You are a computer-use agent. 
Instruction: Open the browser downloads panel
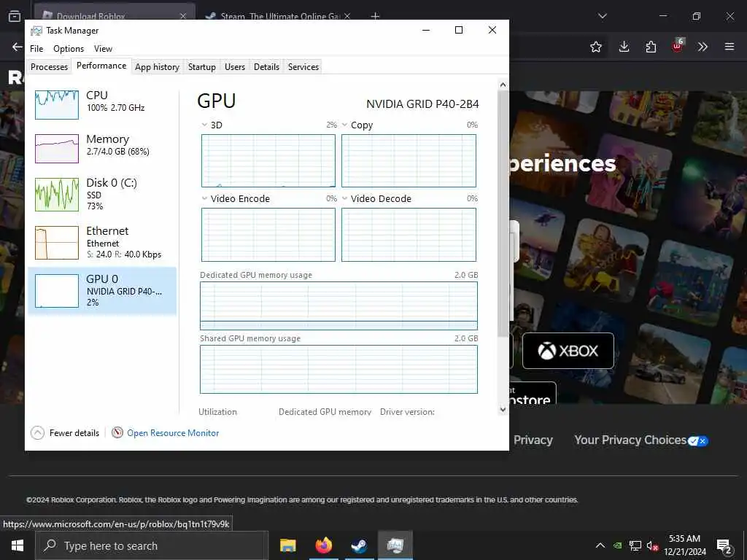click(624, 47)
